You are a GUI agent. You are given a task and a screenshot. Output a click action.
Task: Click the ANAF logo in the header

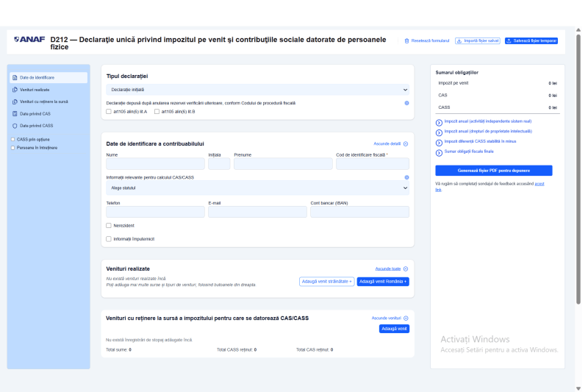pos(29,39)
